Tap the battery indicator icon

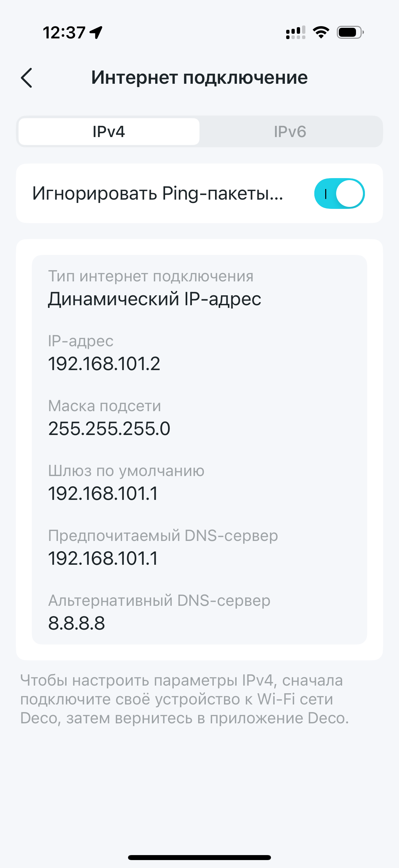pyautogui.click(x=350, y=32)
